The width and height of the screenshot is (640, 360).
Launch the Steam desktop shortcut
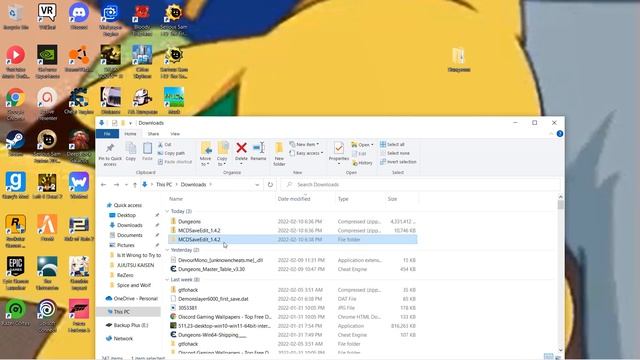(15, 143)
